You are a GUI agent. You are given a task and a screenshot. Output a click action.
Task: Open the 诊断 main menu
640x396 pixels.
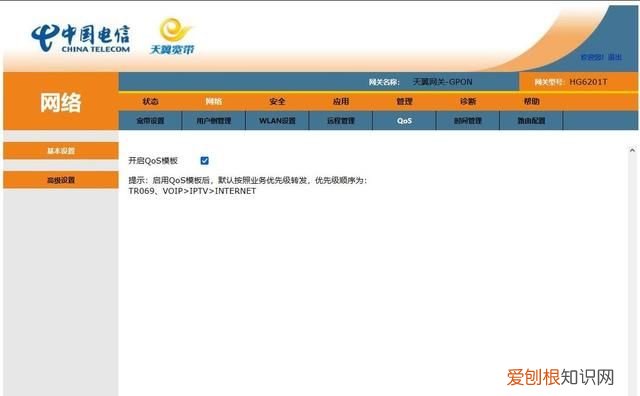click(x=468, y=101)
